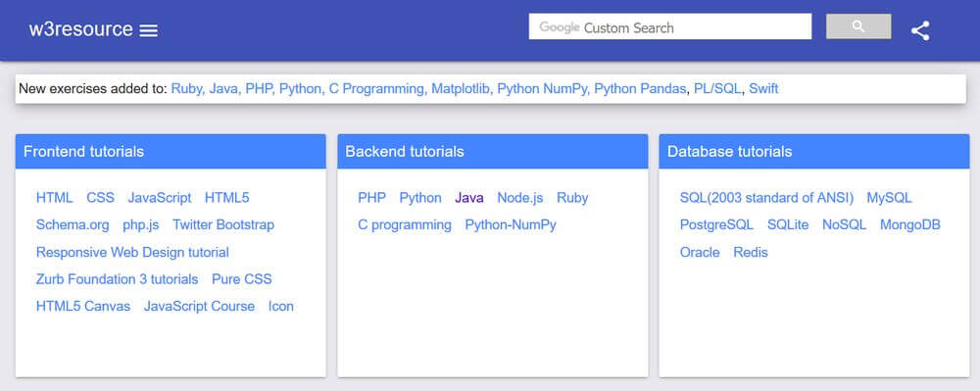Open Java in new exercises banner

[223, 89]
